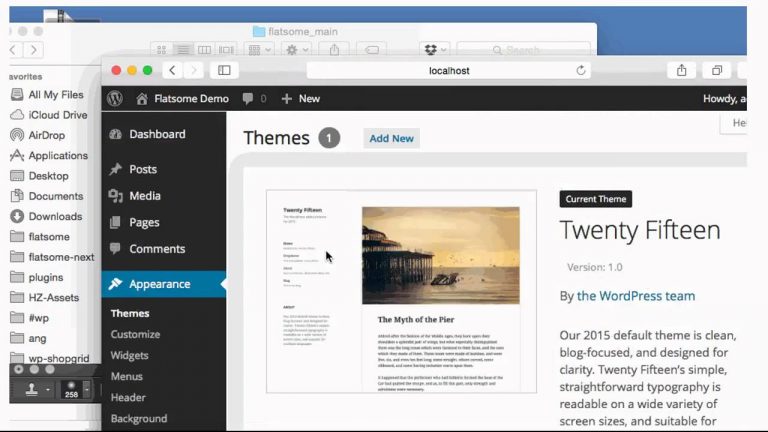This screenshot has height=432, width=768.
Task: Open Header submenu link
Action: click(128, 398)
